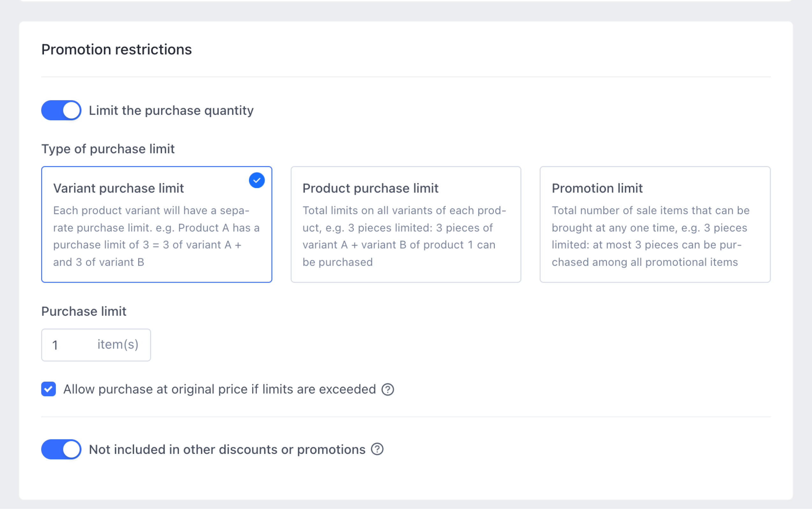Toggle Not included in other discounts switch
This screenshot has width=812, height=509.
(x=61, y=449)
